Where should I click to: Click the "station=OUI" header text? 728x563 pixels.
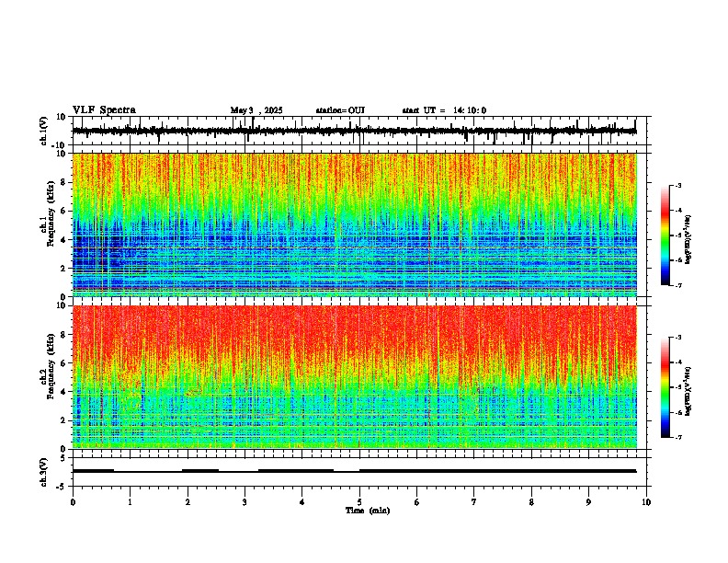click(x=340, y=110)
